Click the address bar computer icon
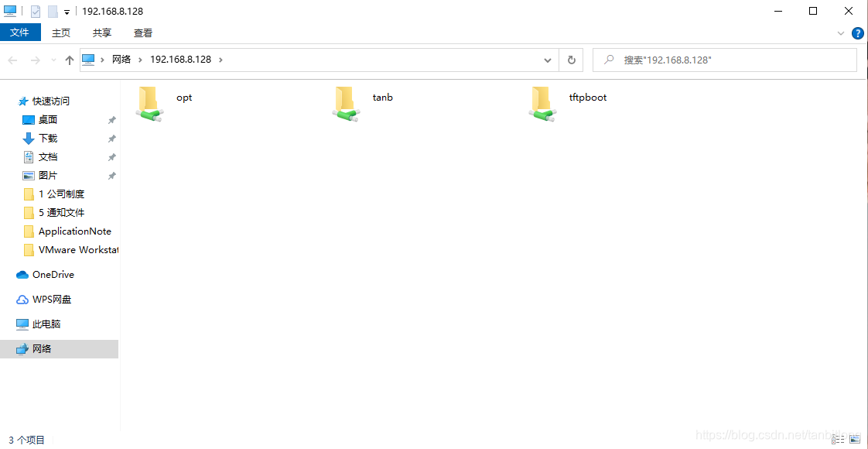Image resolution: width=868 pixels, height=449 pixels. [x=88, y=60]
